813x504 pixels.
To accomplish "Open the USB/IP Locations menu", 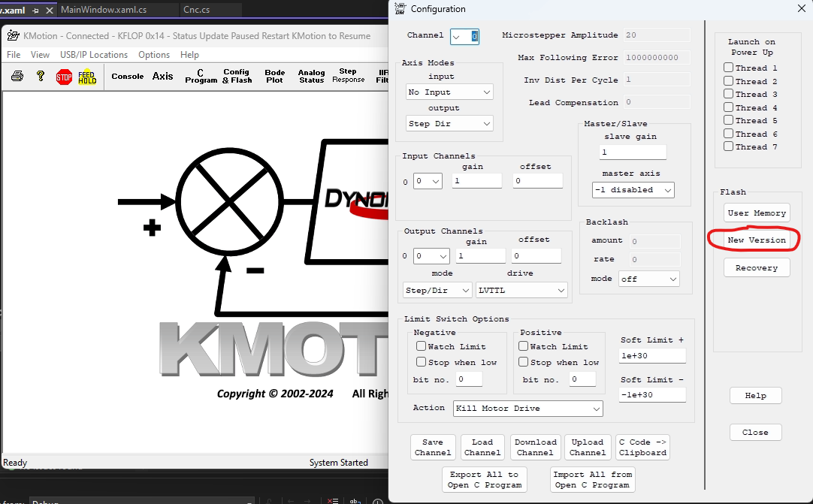I will point(94,55).
